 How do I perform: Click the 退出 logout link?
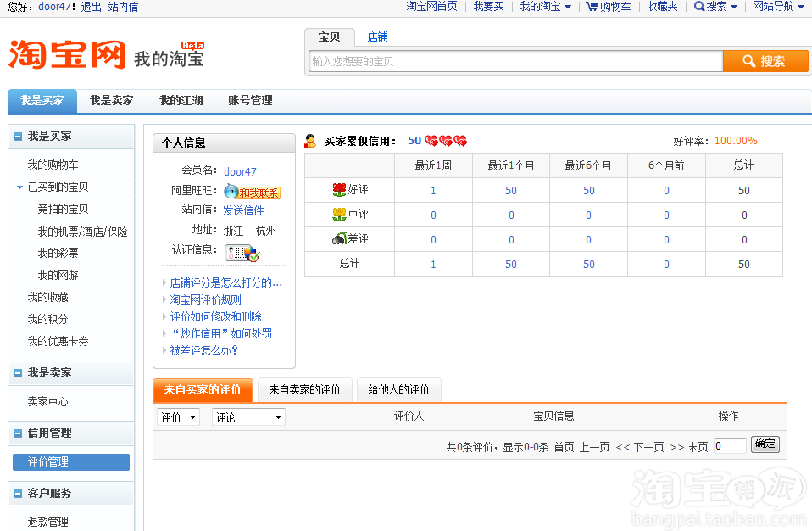(x=92, y=8)
